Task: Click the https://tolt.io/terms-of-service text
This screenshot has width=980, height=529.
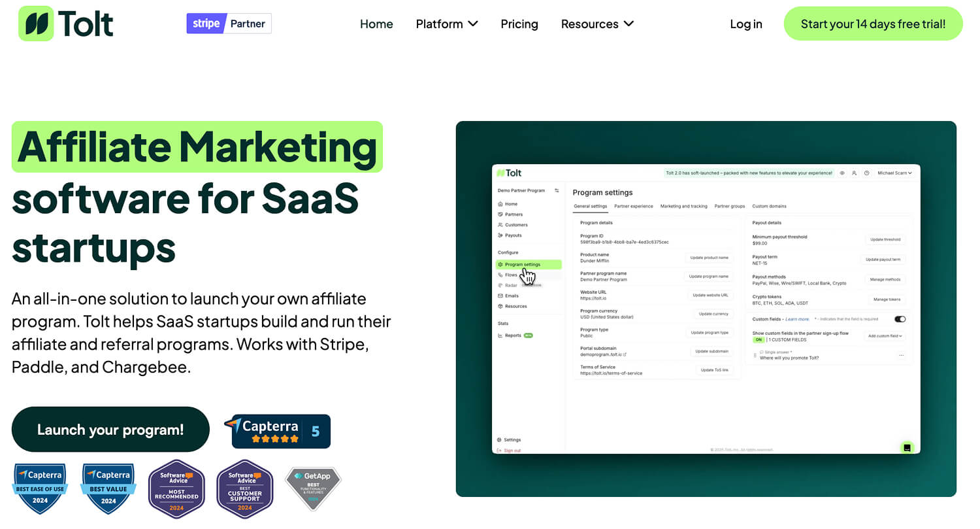Action: (611, 373)
